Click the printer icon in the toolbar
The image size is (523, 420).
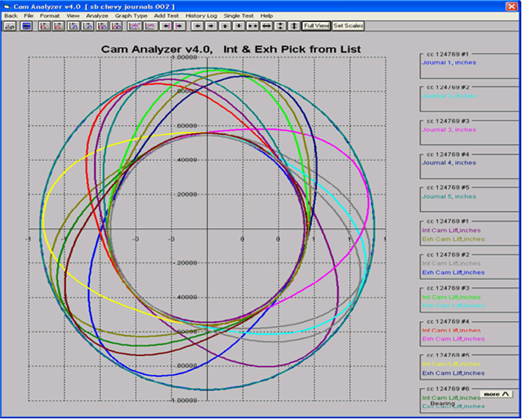tap(10, 26)
